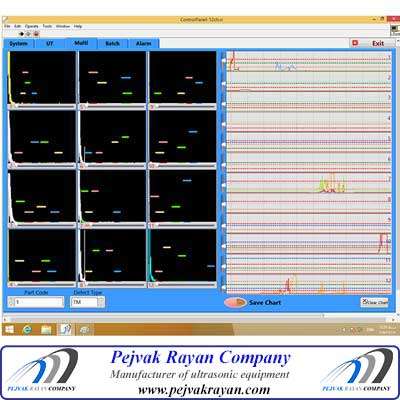400x400 pixels.
Task: Click slider under first A-scan panel
Action: pos(43,107)
